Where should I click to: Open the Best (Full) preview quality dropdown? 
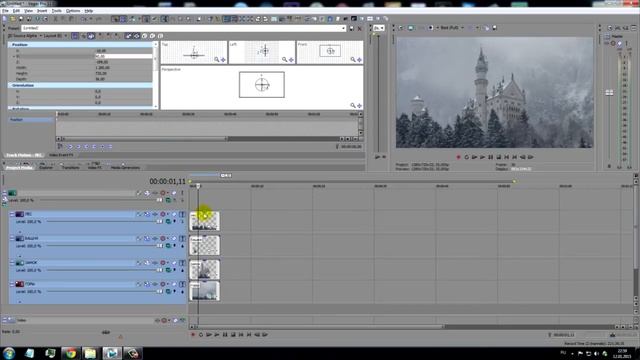click(x=452, y=28)
